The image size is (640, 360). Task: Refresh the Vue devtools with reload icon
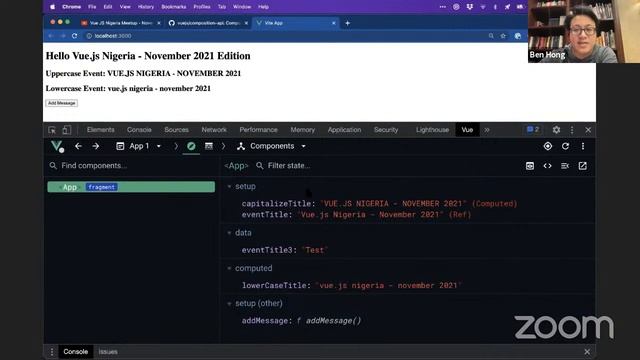pyautogui.click(x=565, y=146)
